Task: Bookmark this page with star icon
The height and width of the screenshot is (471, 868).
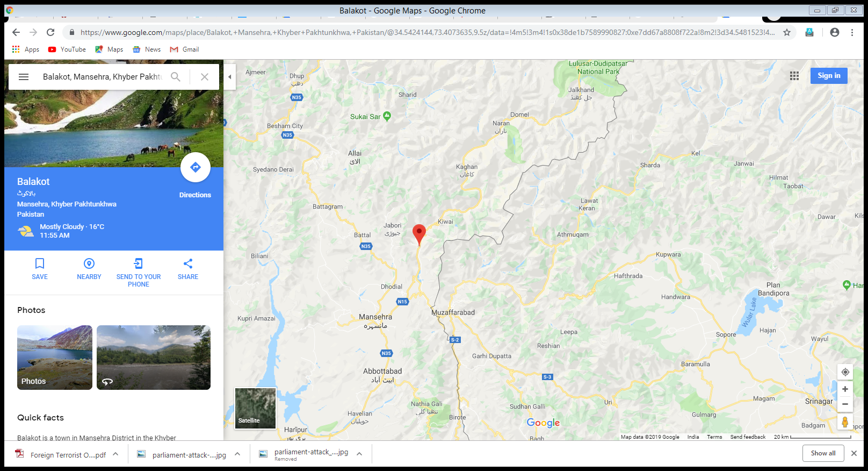Action: [x=787, y=32]
